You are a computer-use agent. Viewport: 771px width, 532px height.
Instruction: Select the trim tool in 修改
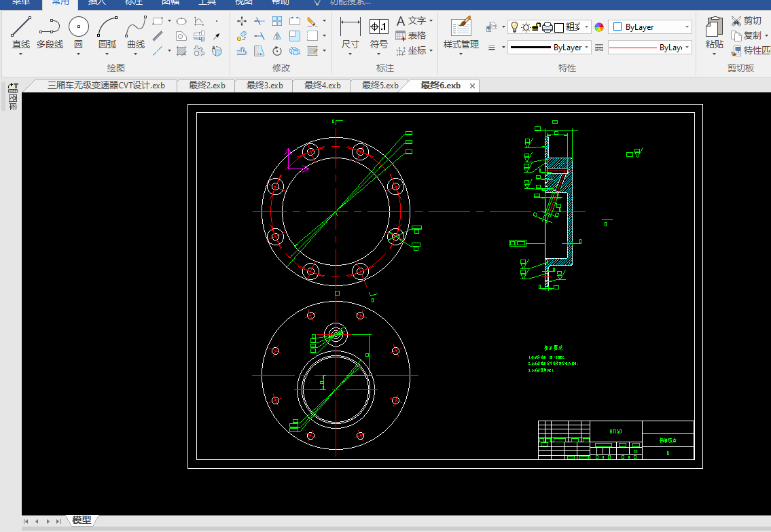coord(259,21)
